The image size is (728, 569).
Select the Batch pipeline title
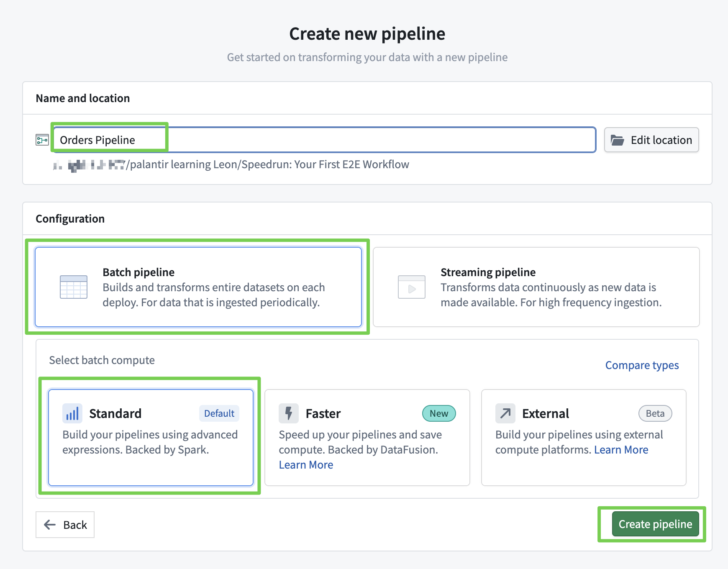point(138,272)
